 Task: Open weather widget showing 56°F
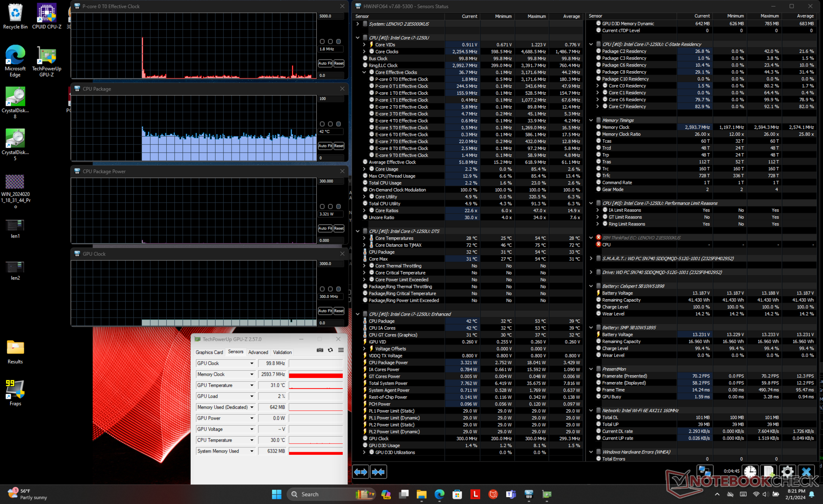point(28,494)
